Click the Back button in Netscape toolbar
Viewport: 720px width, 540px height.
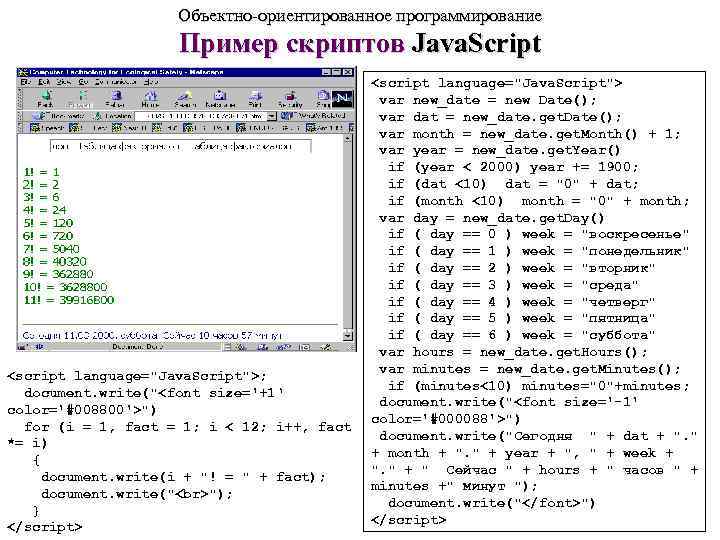coord(45,98)
